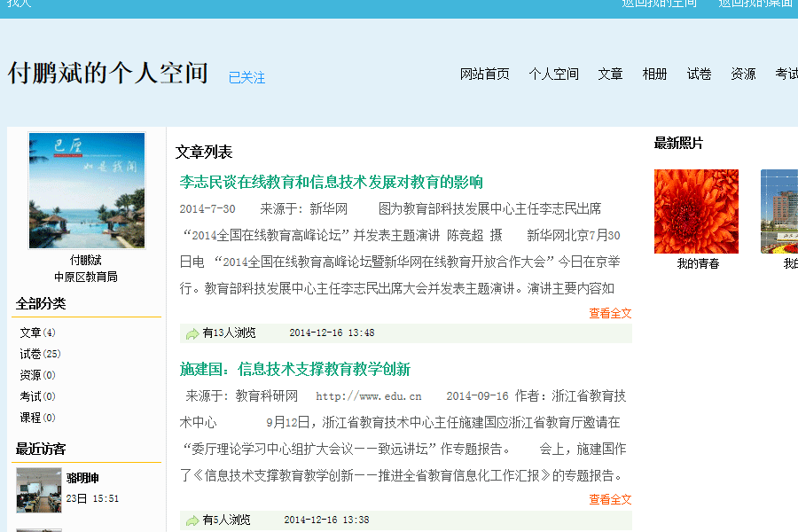Click the 已关注 follow link
Screen dimensions: 798x532
click(246, 78)
